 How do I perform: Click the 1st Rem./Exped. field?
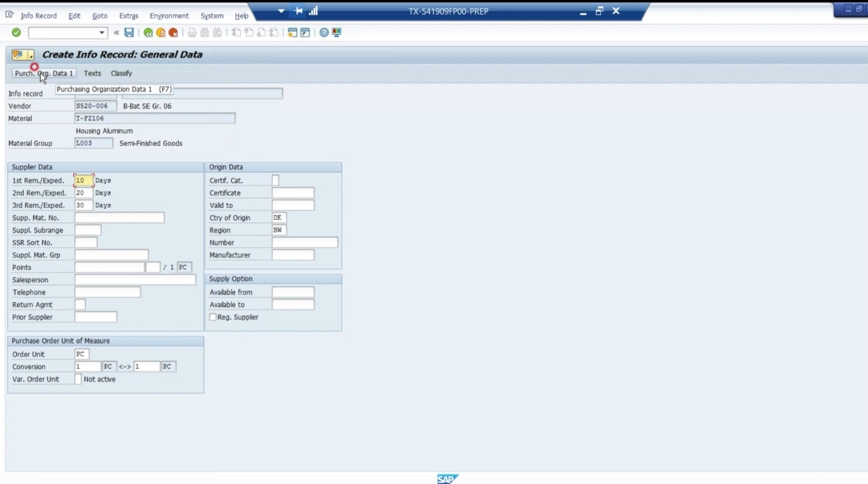(x=83, y=181)
